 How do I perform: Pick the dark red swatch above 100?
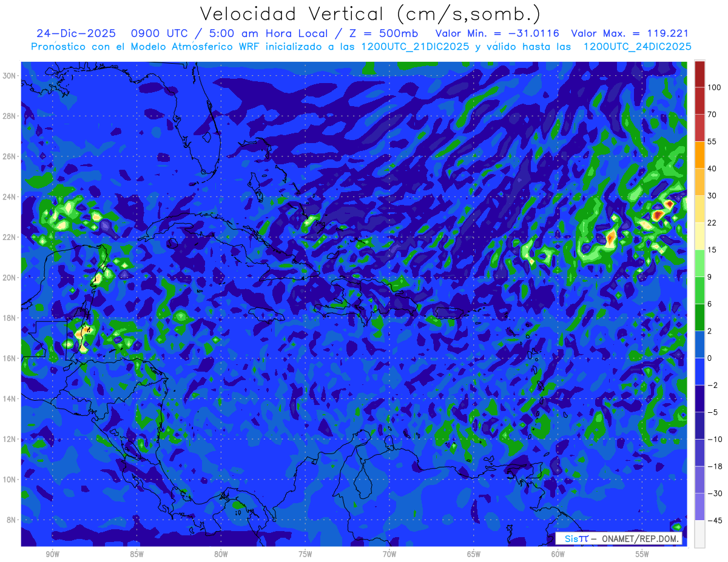[699, 74]
